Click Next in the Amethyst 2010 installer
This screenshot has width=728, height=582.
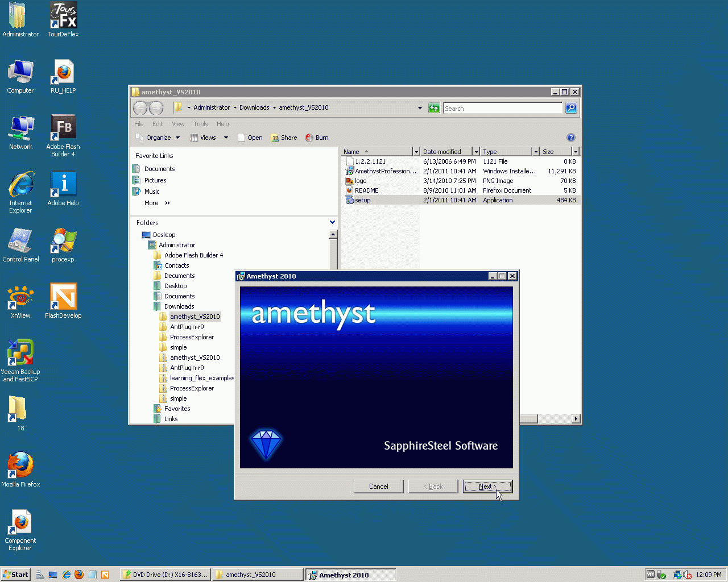click(487, 487)
